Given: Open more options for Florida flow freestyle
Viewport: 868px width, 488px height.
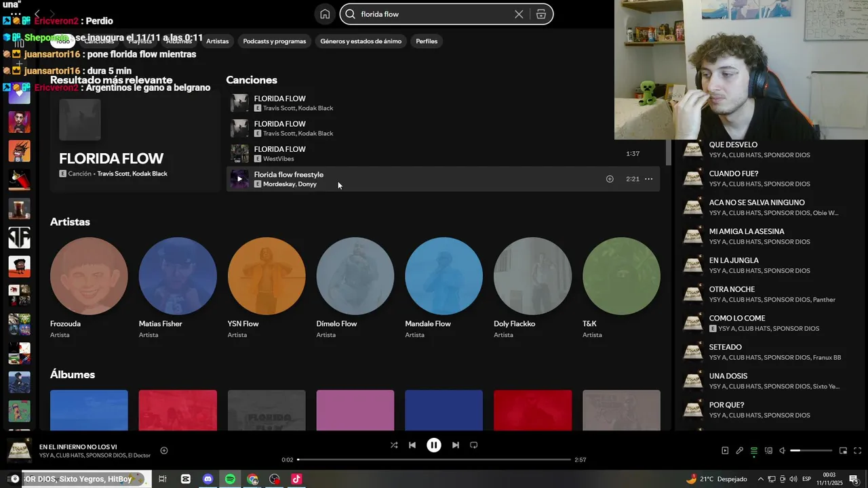Looking at the screenshot, I should pos(648,179).
